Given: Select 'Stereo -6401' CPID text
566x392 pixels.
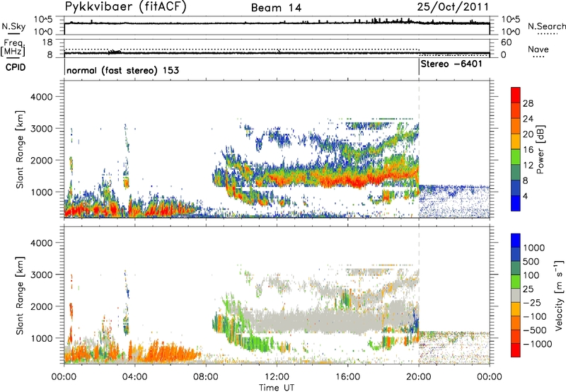Looking at the screenshot, I should point(451,64).
